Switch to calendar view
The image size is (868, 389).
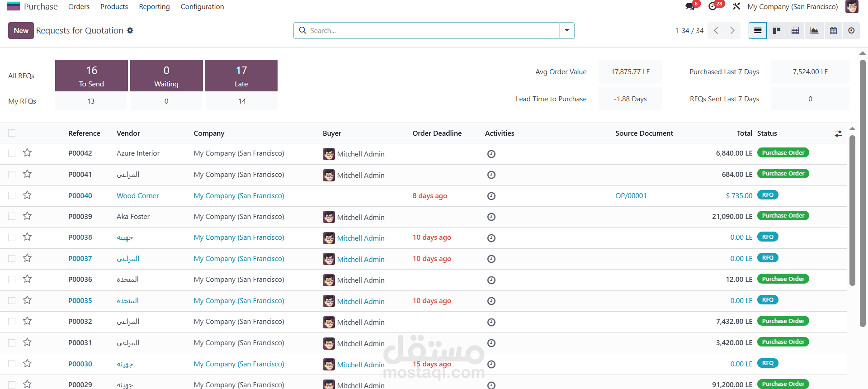[833, 30]
